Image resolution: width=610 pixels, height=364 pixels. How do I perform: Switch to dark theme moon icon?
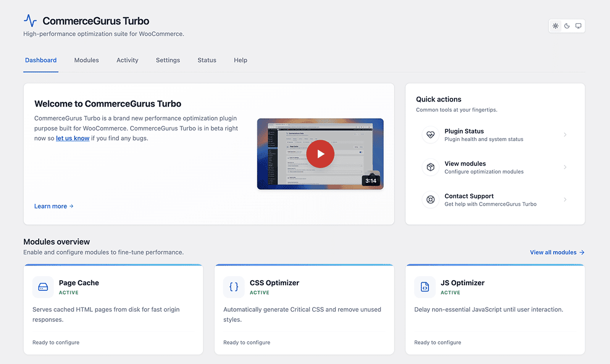(x=567, y=26)
